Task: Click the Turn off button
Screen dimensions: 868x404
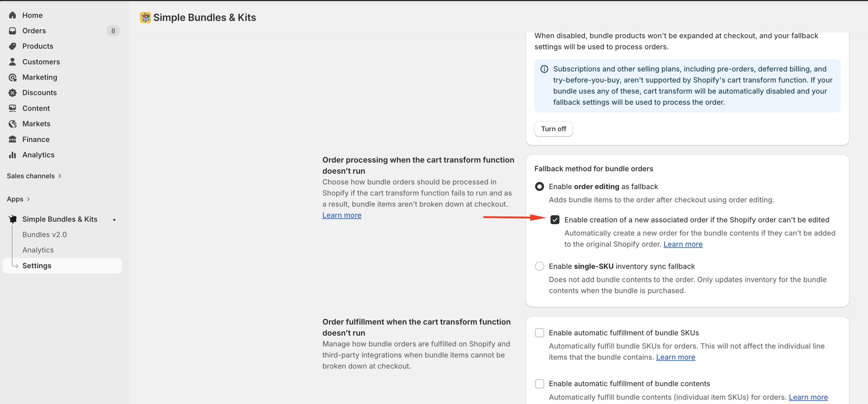Action: 553,129
